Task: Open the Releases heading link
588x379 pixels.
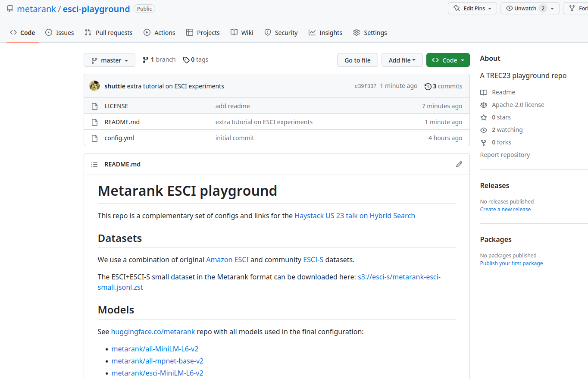Action: tap(494, 185)
